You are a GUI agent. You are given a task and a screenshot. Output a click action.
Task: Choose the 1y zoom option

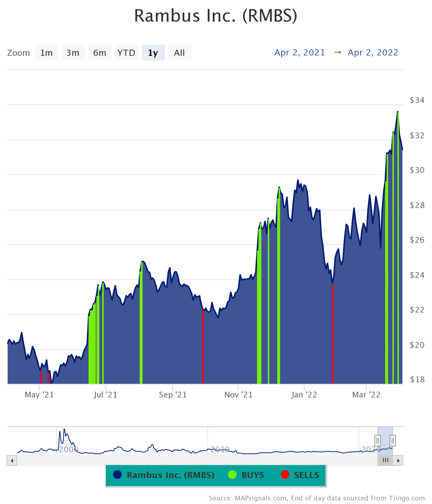click(153, 53)
